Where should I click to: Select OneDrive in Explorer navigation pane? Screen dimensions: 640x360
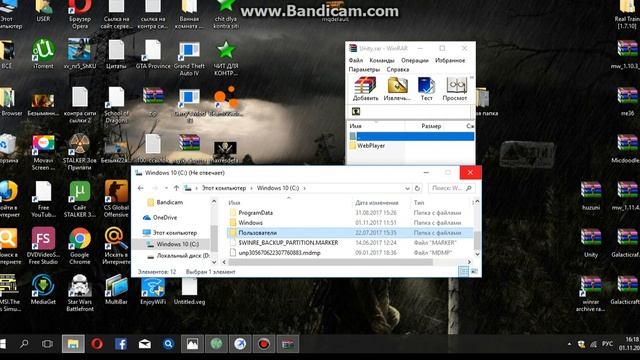point(165,218)
